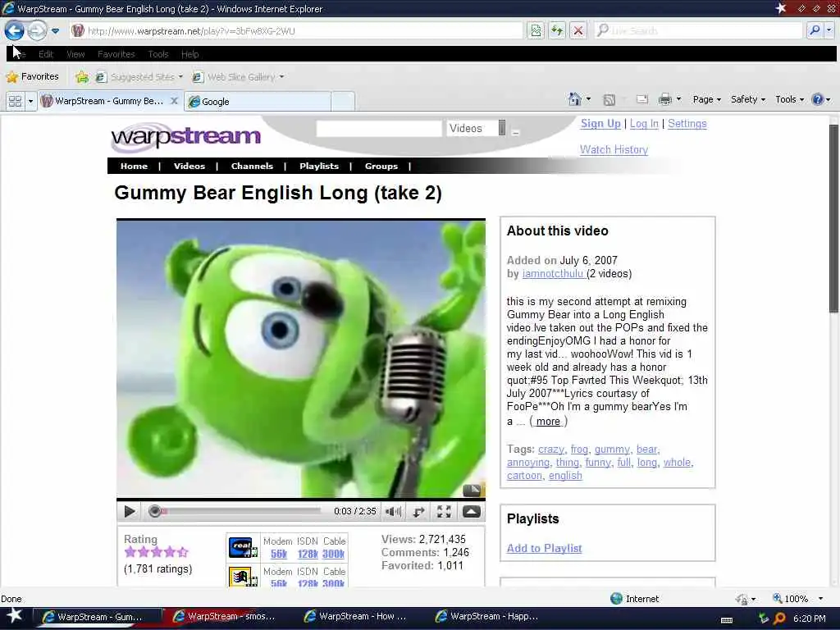This screenshot has width=840, height=630.
Task: Click the blue Help question icon
Action: 818,99
